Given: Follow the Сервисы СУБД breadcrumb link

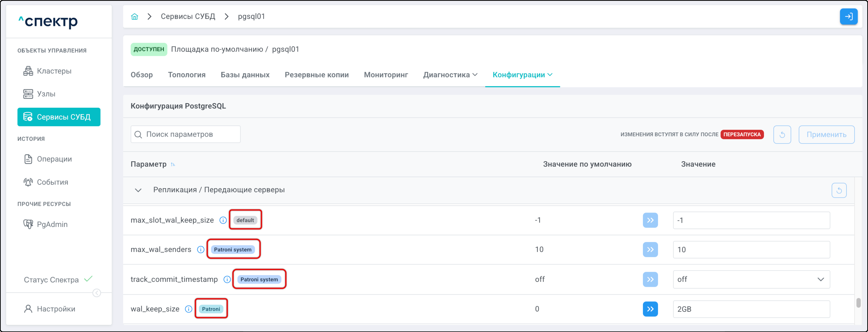Looking at the screenshot, I should pos(188,16).
